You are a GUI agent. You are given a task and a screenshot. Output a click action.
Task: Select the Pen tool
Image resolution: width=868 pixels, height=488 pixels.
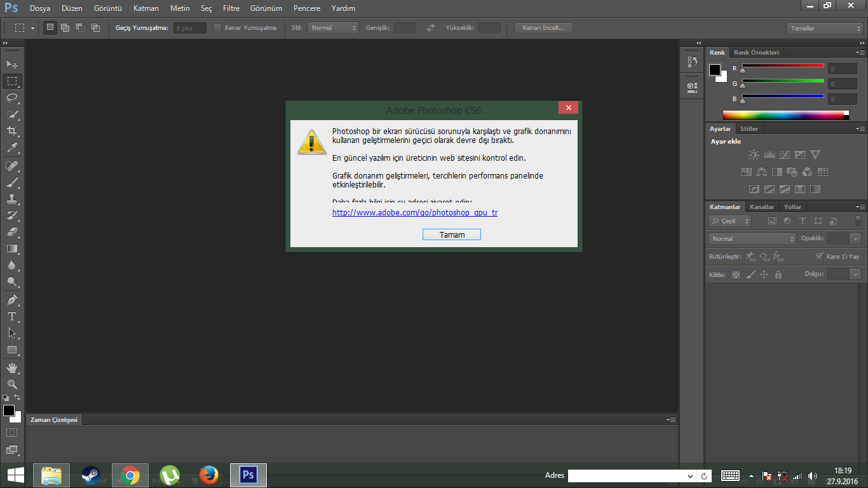12,300
